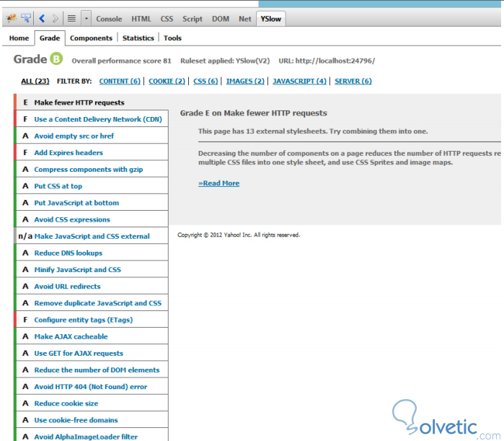Filter rules by CSS (6)
This screenshot has height=441, width=504.
point(205,81)
